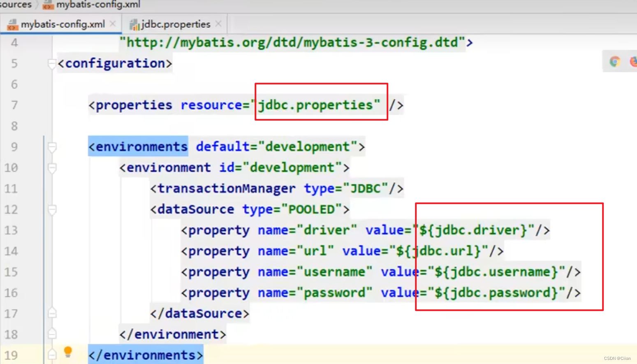Screen dimensions: 637x364
Task: Click the closing dataSource tag
Action: (199, 314)
